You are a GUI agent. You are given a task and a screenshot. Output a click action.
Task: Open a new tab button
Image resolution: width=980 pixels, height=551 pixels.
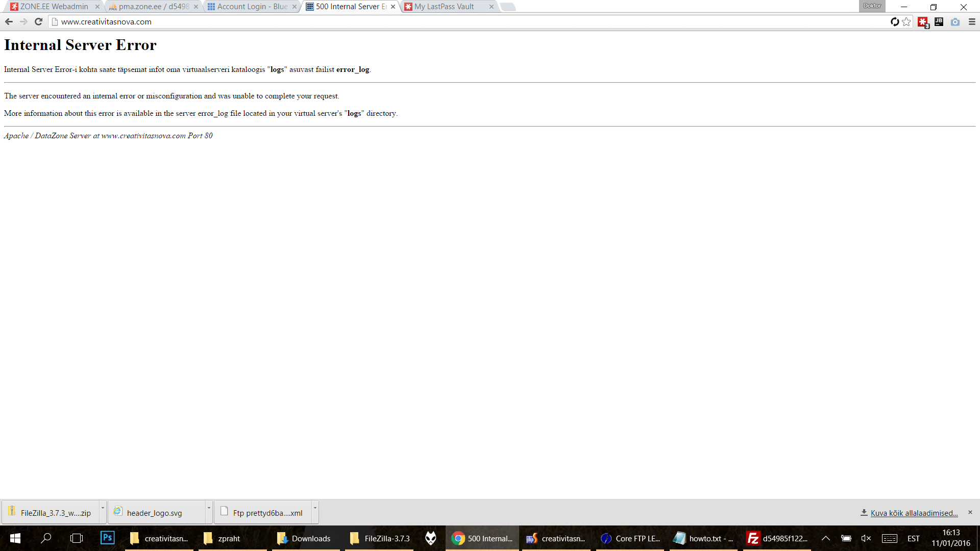click(508, 7)
